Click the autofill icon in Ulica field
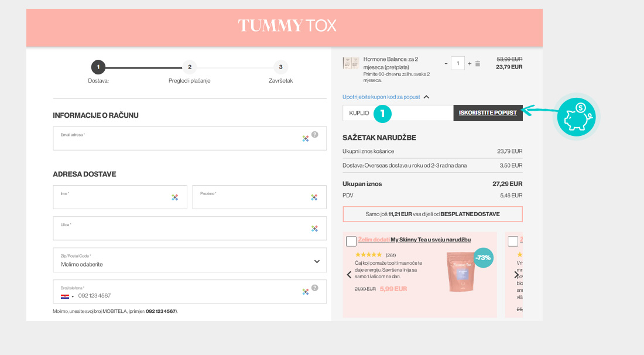Viewport: 644px width, 355px height. (x=314, y=228)
